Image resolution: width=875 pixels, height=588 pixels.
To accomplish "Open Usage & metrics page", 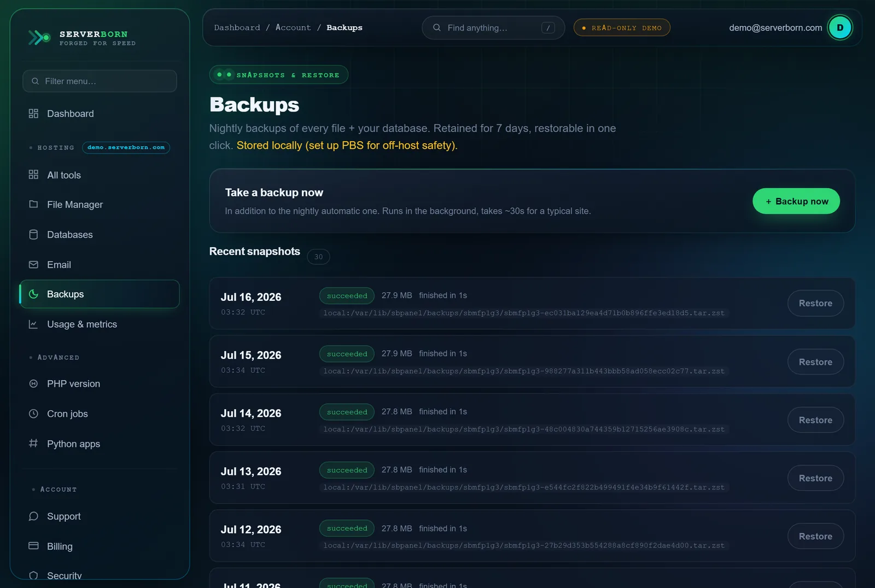I will 99,324.
